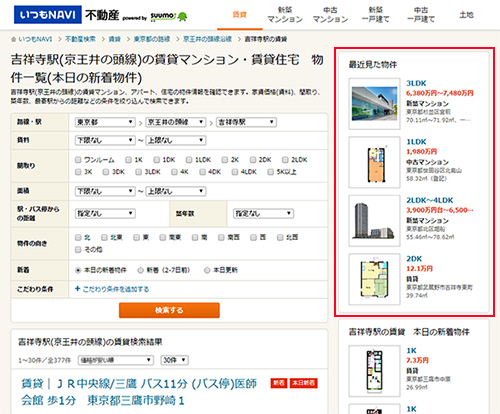Select the 新着 (2-7日前) radio button
Screen dimensions: 500x414
141,270
